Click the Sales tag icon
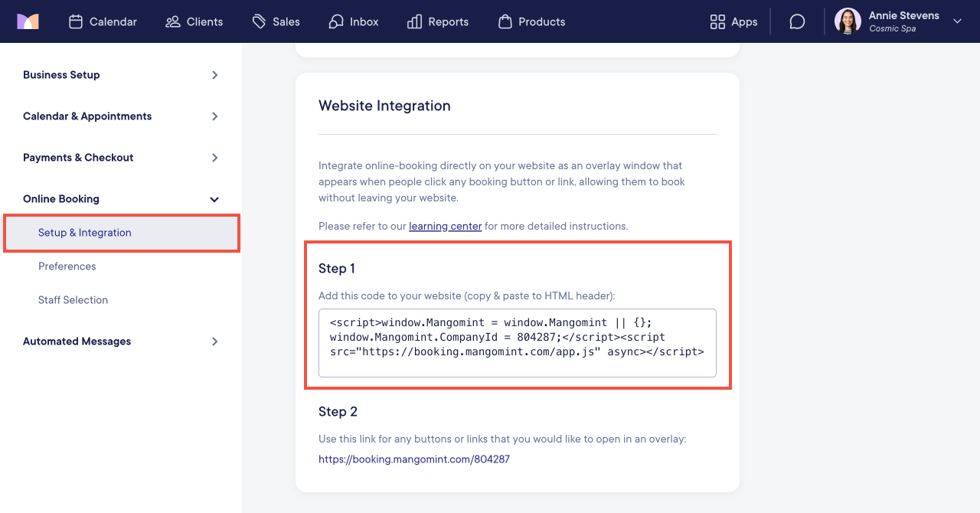980x513 pixels. pyautogui.click(x=260, y=21)
